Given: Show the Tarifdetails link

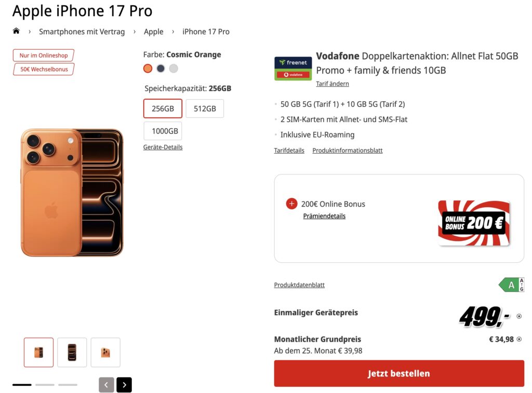Looking at the screenshot, I should (289, 151).
